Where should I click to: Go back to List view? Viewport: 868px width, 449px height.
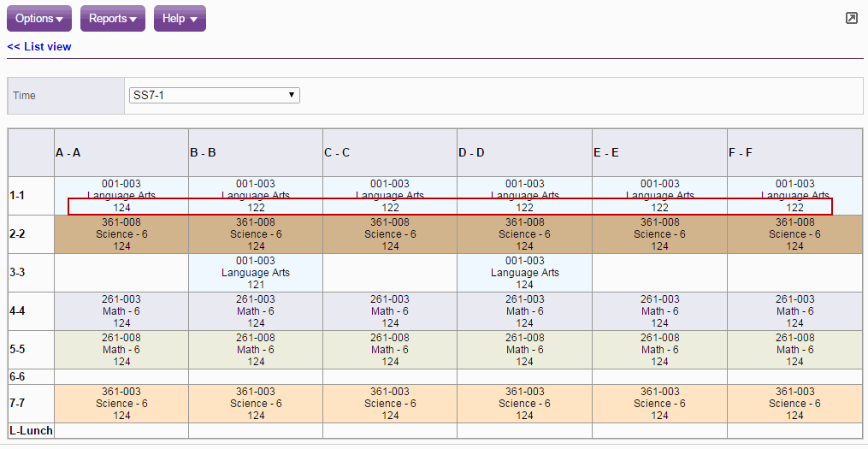(39, 47)
